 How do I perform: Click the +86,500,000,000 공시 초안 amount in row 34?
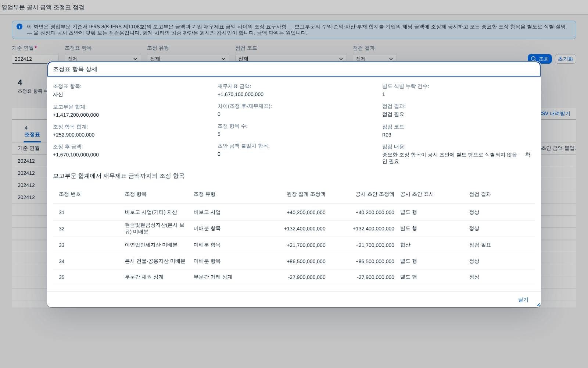pyautogui.click(x=375, y=261)
